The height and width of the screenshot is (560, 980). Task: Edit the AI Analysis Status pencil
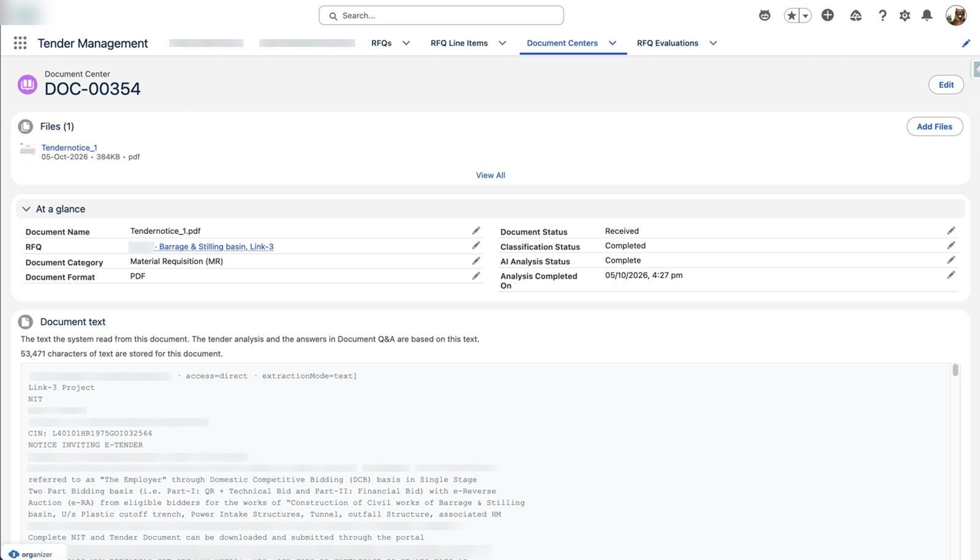point(951,260)
